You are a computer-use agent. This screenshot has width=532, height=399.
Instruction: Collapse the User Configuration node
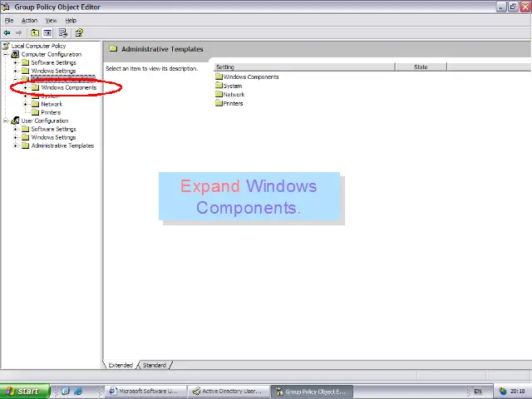click(6, 121)
